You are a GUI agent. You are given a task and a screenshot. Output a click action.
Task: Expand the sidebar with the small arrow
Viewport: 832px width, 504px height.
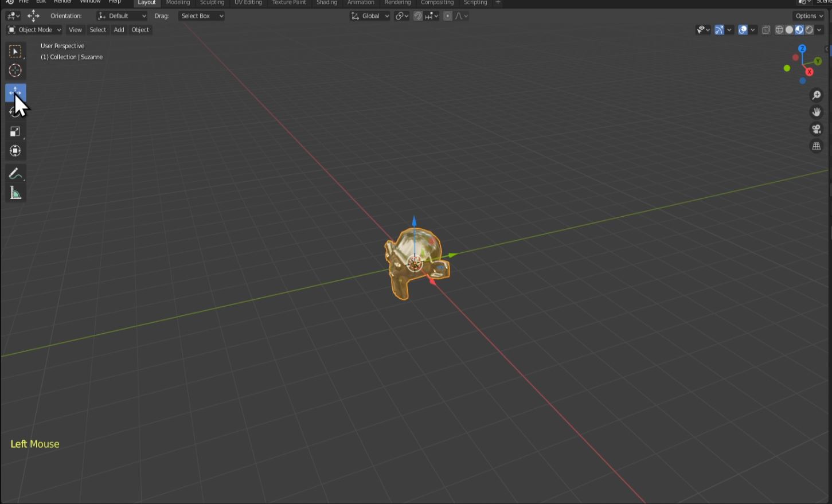coord(827,49)
